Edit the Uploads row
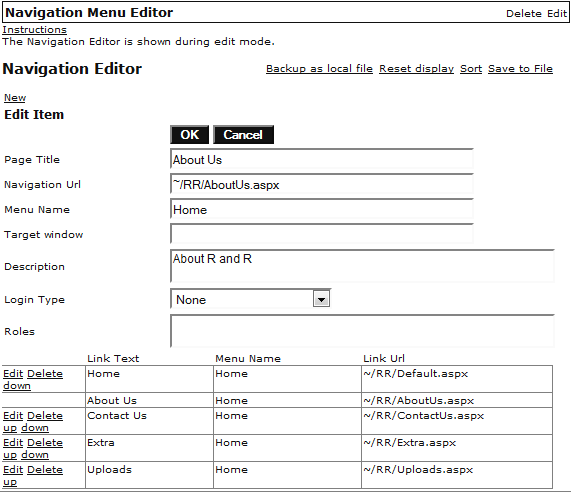This screenshot has height=493, width=571. [x=13, y=469]
